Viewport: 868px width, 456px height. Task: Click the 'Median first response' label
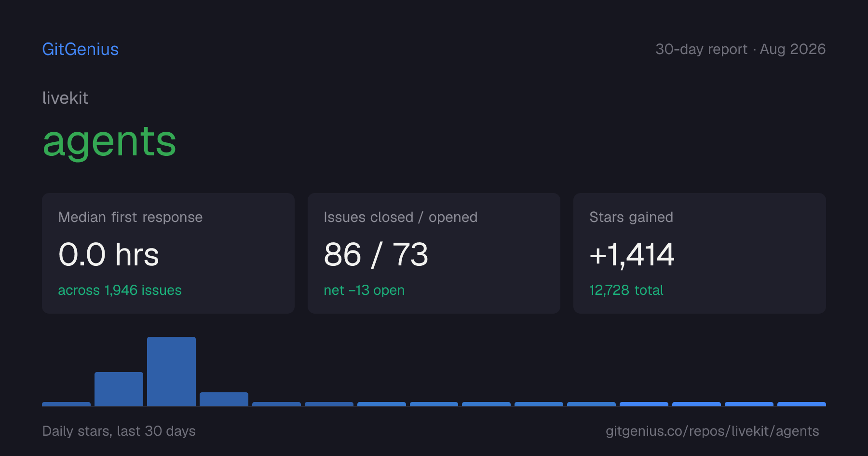coord(130,217)
